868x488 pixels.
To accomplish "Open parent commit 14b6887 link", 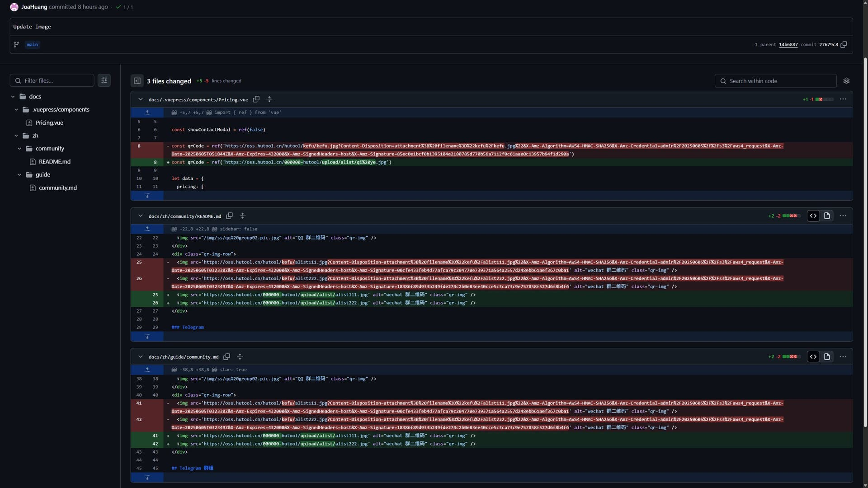I will click(x=788, y=45).
